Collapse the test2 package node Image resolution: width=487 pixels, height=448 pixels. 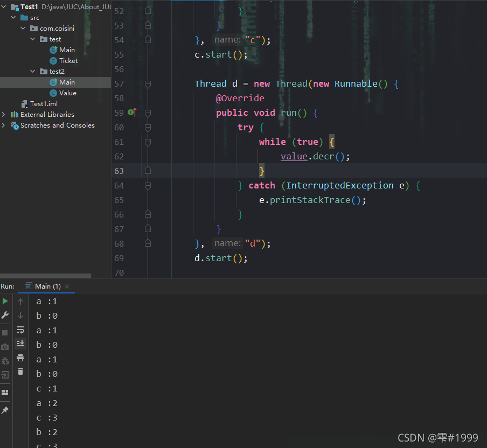pyautogui.click(x=33, y=72)
